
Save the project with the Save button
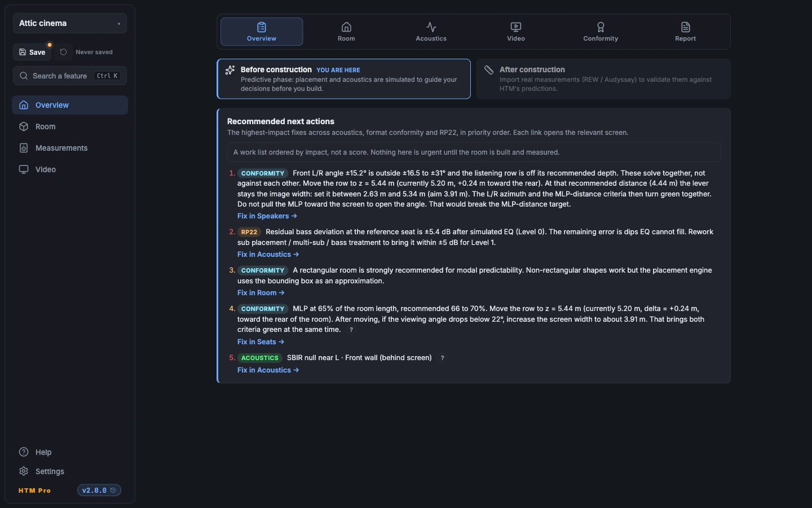(32, 52)
